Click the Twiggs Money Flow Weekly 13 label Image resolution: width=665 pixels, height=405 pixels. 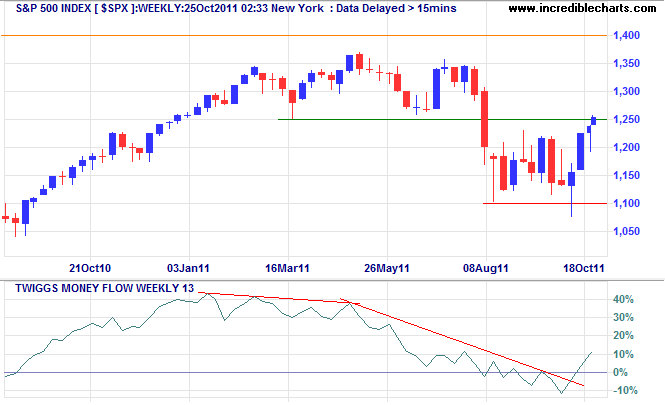[x=104, y=288]
